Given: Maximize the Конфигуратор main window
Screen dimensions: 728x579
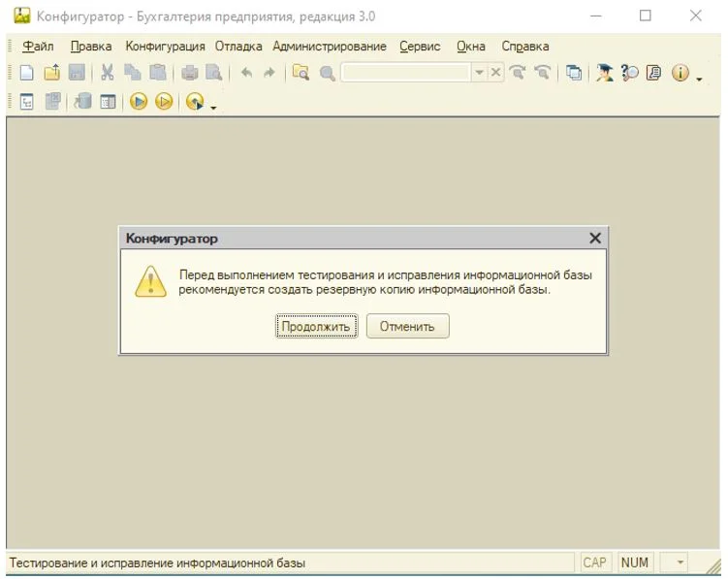Looking at the screenshot, I should (645, 16).
